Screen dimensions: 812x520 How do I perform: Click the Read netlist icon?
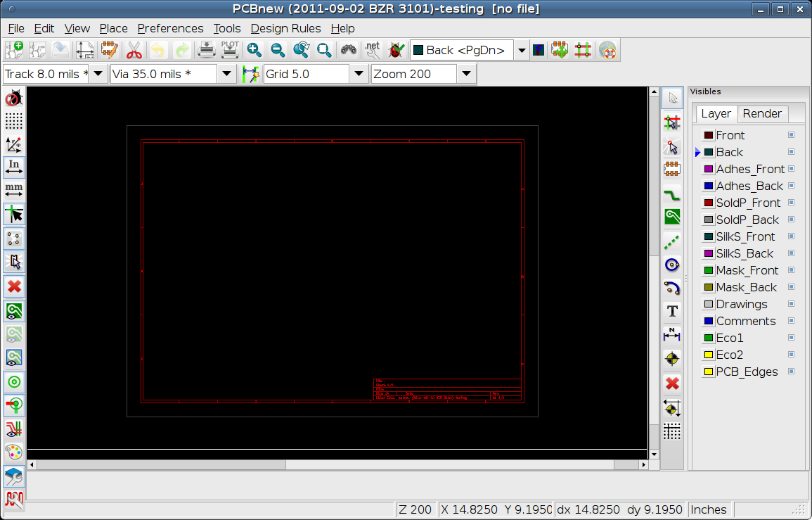coord(373,50)
